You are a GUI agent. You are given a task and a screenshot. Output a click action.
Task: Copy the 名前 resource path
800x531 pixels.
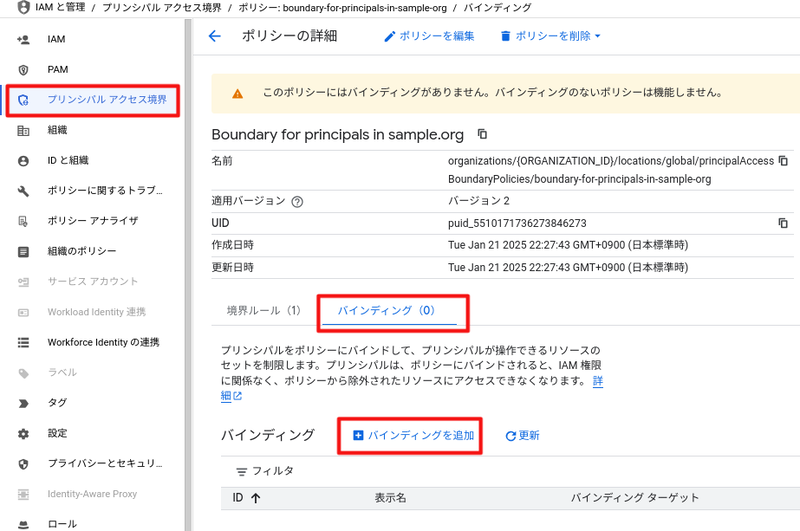click(x=783, y=161)
